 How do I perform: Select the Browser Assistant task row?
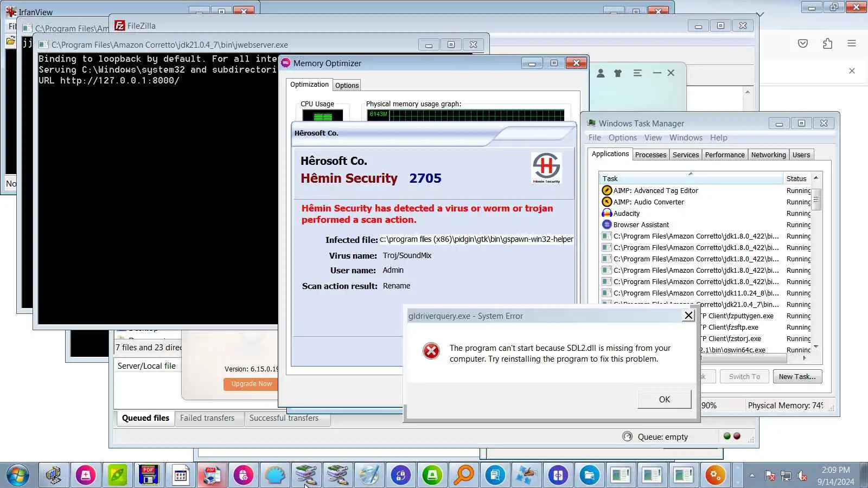705,224
